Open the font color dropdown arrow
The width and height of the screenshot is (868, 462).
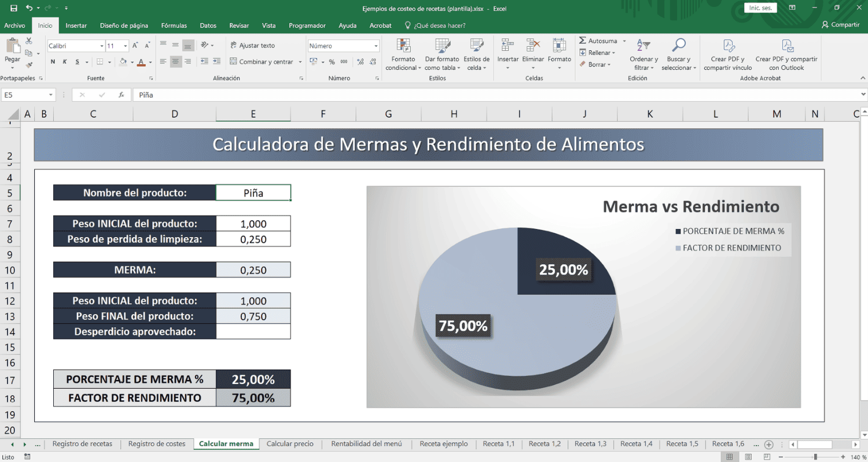click(150, 62)
